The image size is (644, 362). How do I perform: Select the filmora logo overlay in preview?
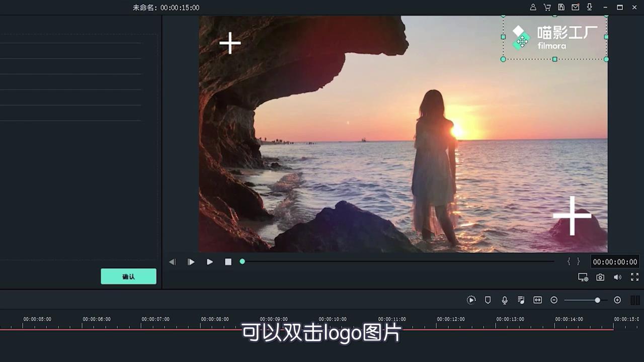(554, 38)
